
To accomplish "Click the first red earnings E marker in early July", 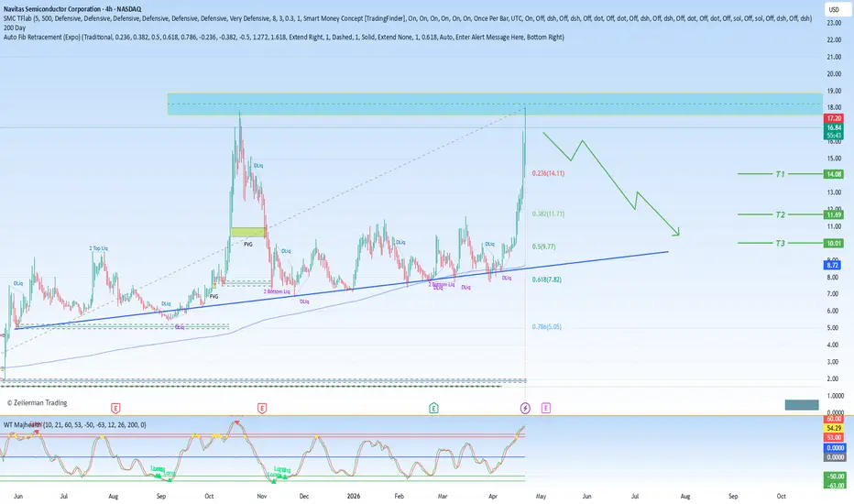I will [x=115, y=408].
